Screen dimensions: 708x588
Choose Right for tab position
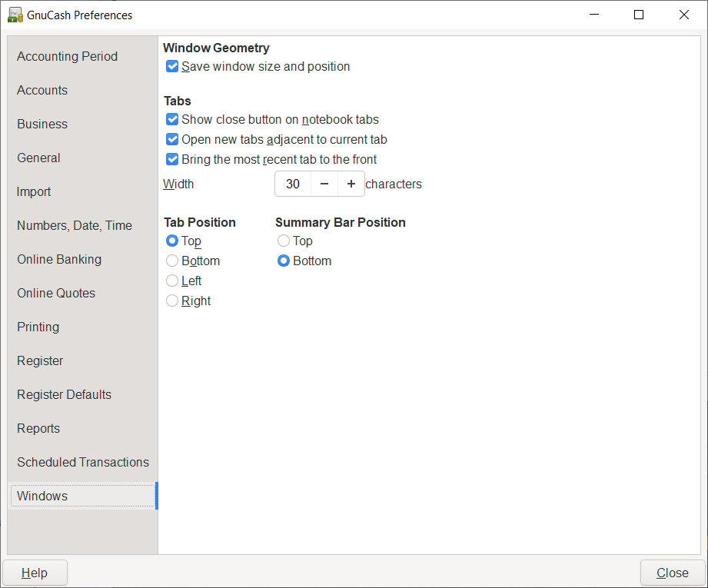[x=172, y=301]
